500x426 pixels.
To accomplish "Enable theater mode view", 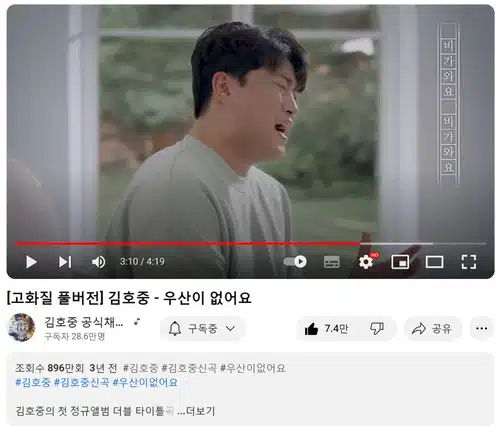I will [435, 262].
